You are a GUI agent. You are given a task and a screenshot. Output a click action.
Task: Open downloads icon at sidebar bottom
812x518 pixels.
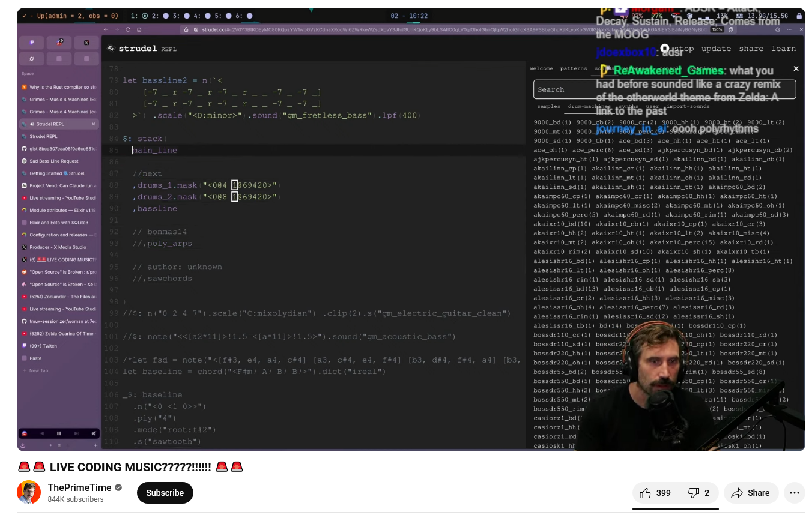coord(23,445)
